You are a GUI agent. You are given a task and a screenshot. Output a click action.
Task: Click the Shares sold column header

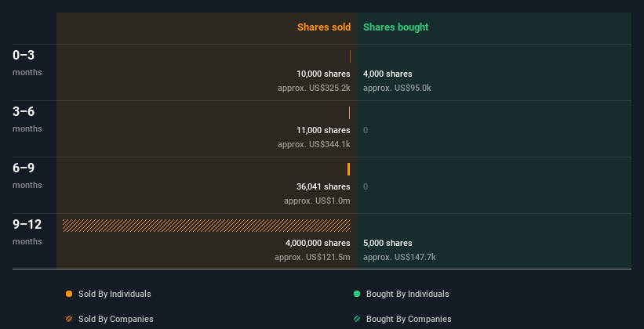pos(324,27)
